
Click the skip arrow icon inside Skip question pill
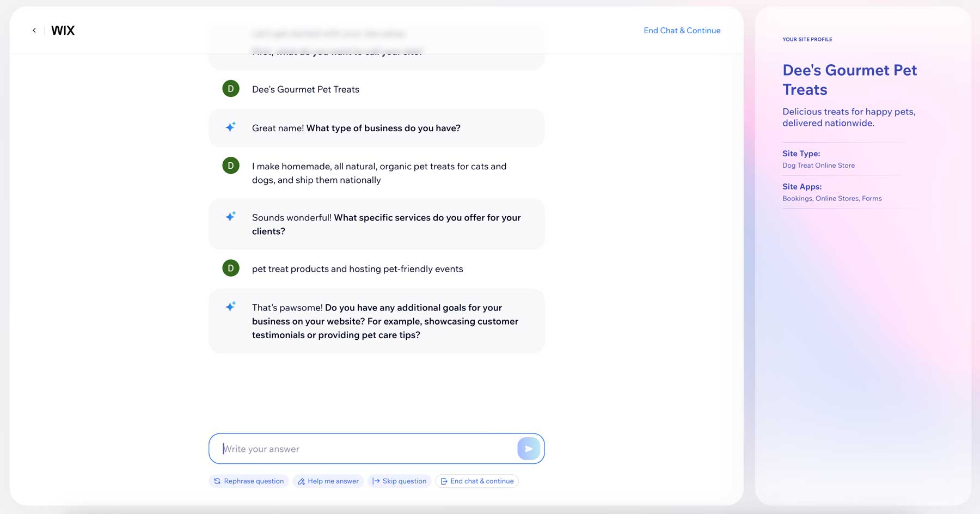[x=376, y=481]
